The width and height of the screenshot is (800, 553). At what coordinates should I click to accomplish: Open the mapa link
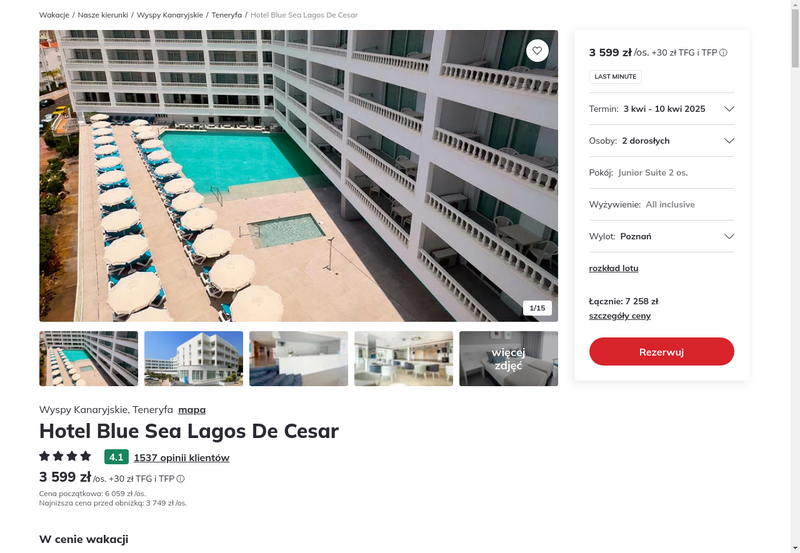(192, 410)
